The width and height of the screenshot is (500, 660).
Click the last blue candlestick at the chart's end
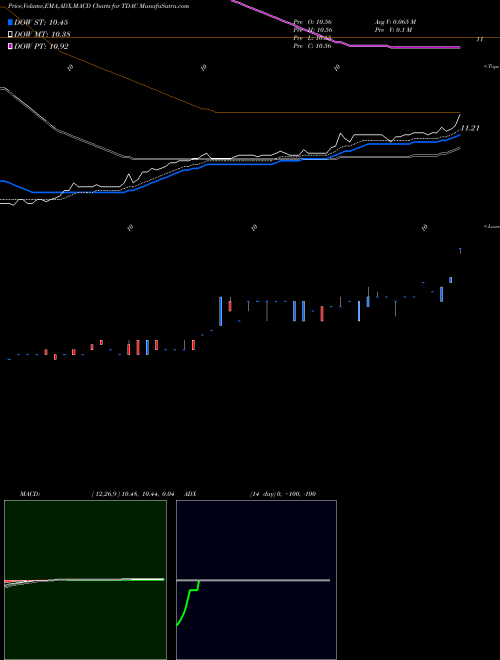[x=460, y=251]
